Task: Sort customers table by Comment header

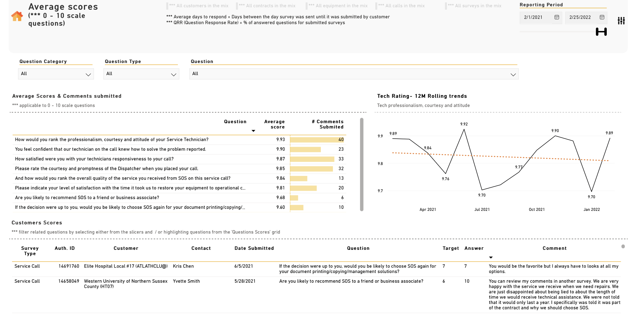Action: tap(555, 248)
